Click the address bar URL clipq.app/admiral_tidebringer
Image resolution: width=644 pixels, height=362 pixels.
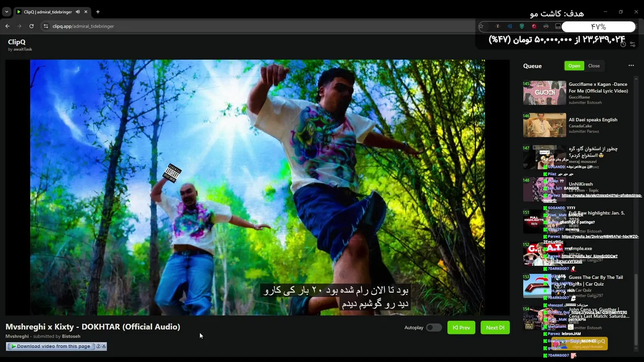[83, 26]
